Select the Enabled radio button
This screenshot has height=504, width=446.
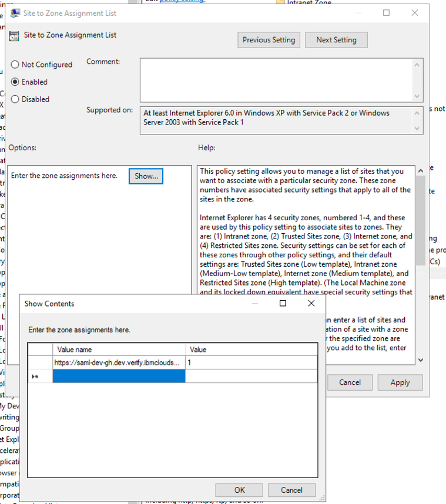15,82
